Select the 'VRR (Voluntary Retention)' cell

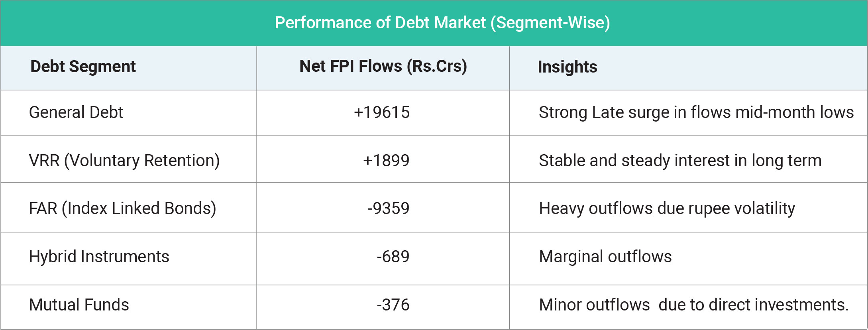(124, 161)
